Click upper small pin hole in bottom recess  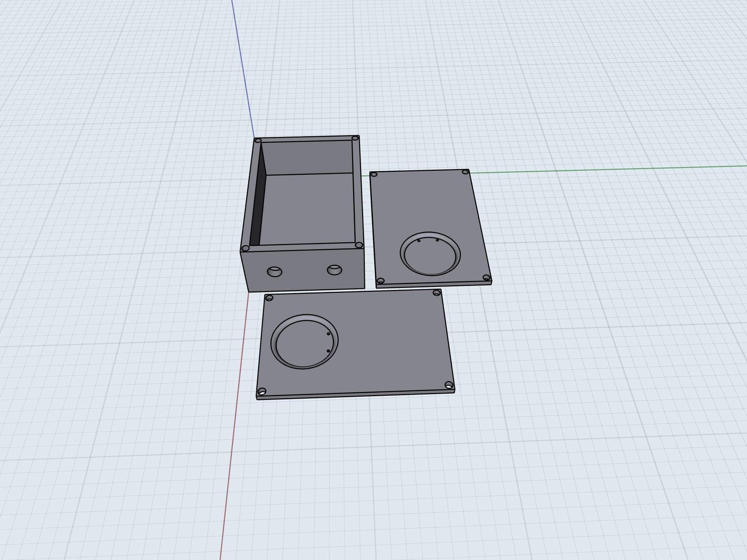click(328, 334)
